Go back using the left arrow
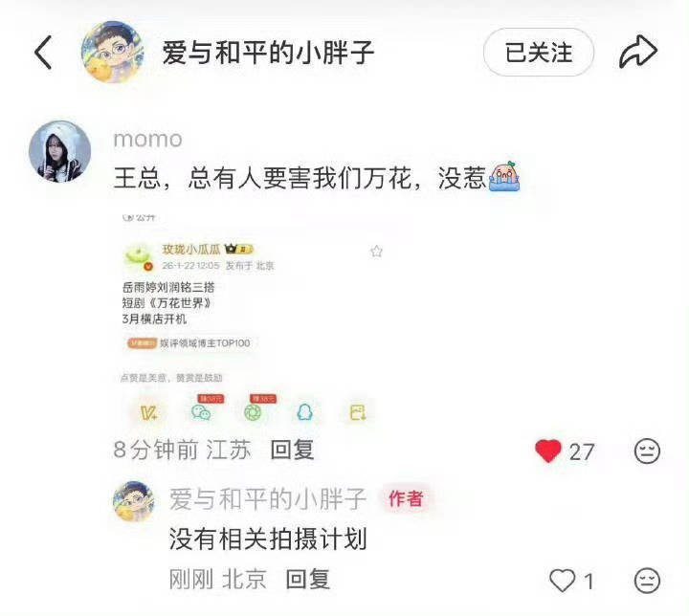 tap(43, 53)
